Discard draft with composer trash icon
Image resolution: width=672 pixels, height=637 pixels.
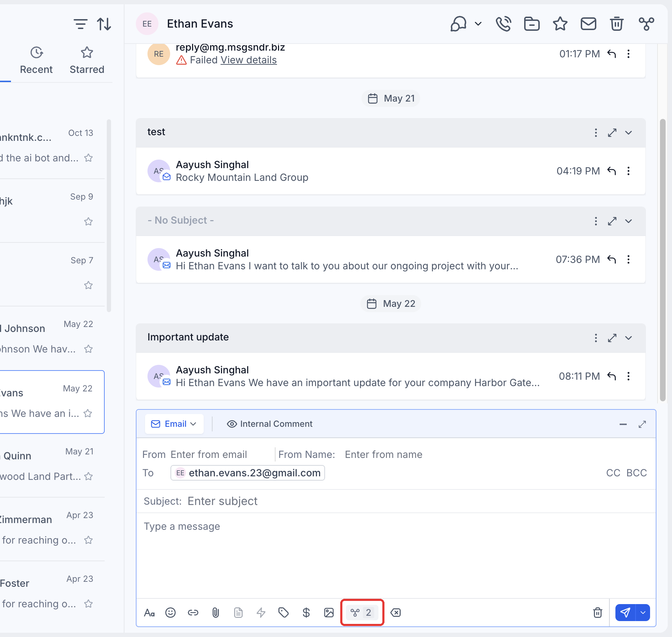(x=598, y=613)
